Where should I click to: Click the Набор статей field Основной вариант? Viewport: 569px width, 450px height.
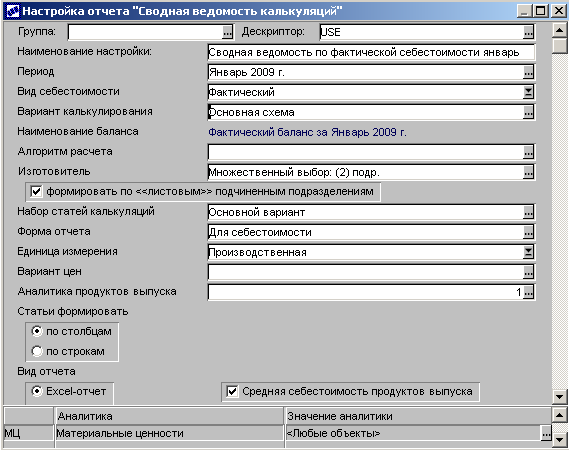pyautogui.click(x=366, y=212)
